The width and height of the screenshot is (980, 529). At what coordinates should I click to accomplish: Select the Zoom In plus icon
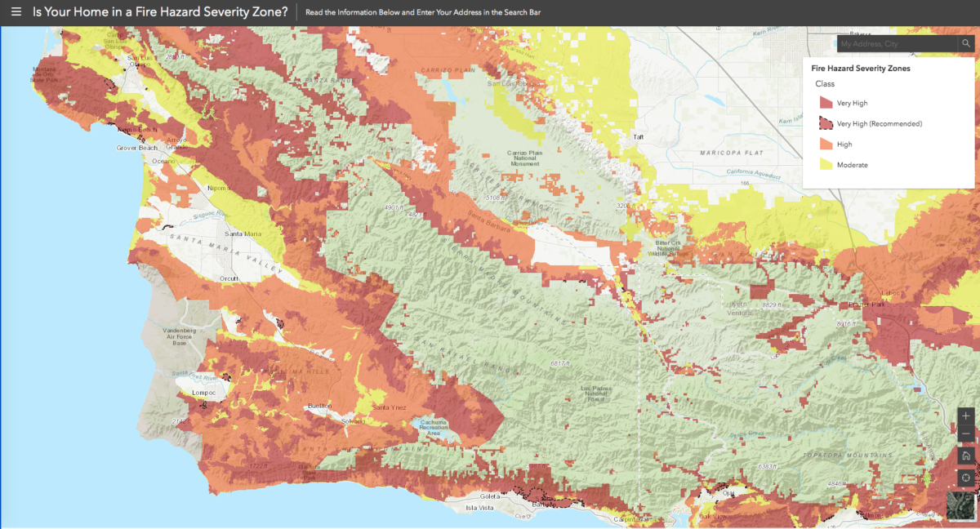click(965, 417)
